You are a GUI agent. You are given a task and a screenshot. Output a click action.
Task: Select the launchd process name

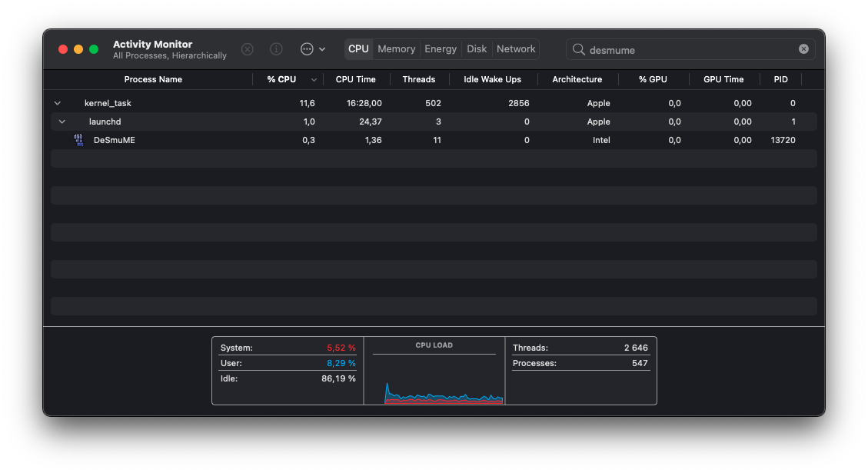pyautogui.click(x=105, y=122)
